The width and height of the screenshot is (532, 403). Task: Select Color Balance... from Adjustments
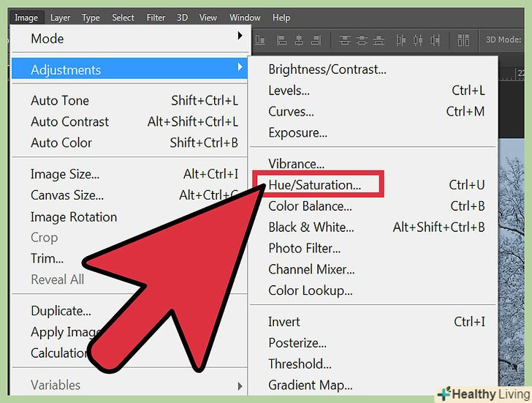click(373, 206)
